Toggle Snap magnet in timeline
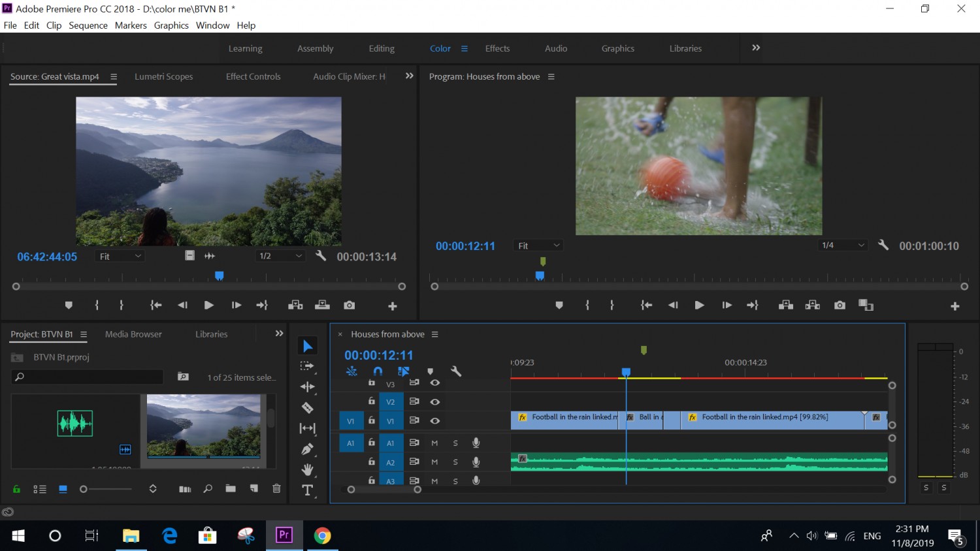Image resolution: width=980 pixels, height=551 pixels. click(378, 371)
